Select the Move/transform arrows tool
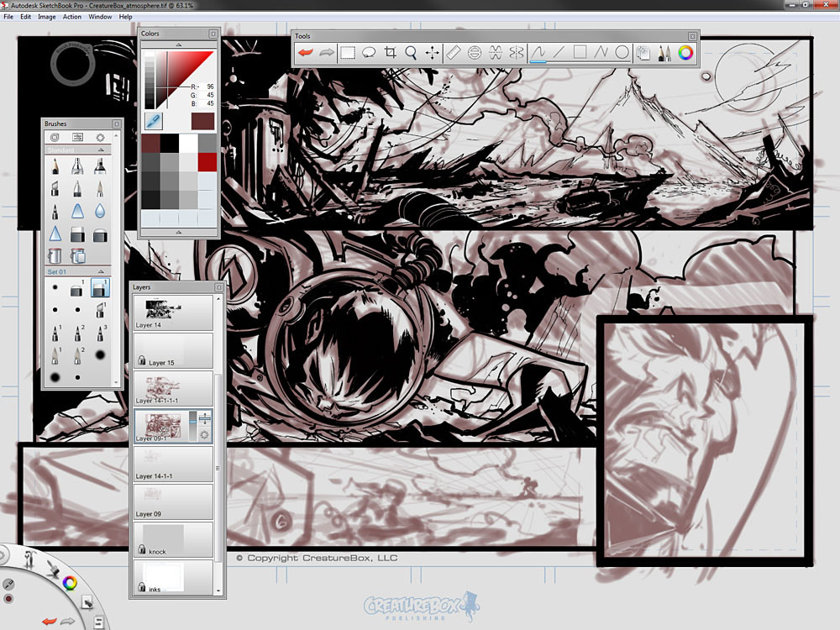 click(432, 52)
